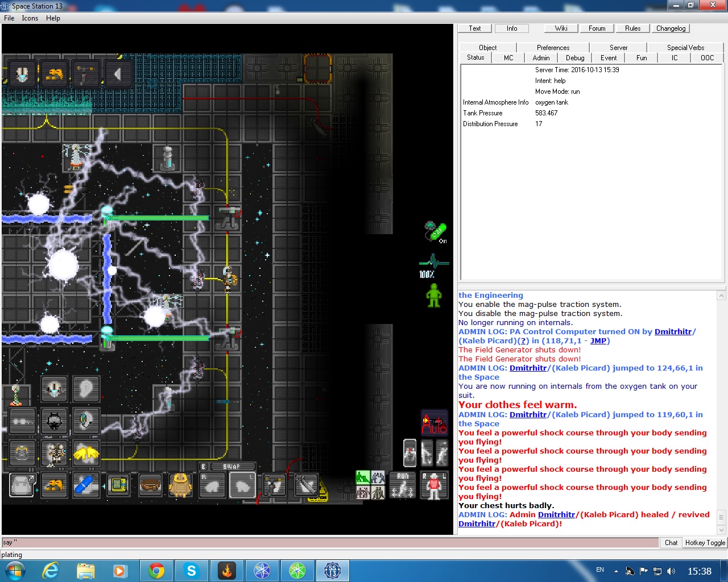Viewport: 728px width, 582px height.
Task: Toggle the Hotkey Toggle button
Action: (705, 543)
